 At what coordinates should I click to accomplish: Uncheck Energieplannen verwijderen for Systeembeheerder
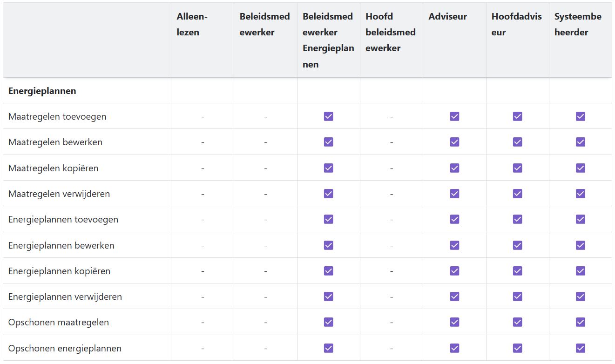[x=581, y=297]
